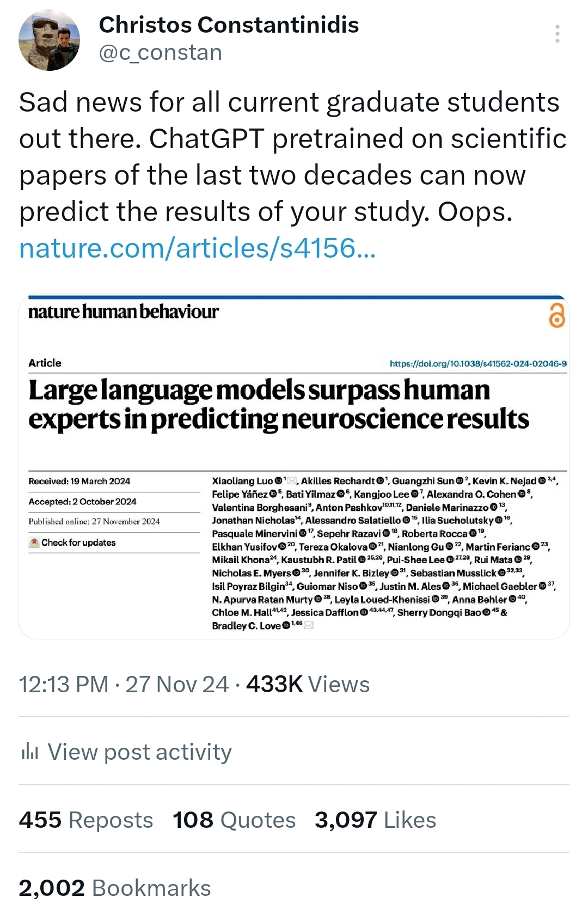Click envelope icon beside Xiaoliang Luo
This screenshot has height=909, width=588.
pos(292,481)
